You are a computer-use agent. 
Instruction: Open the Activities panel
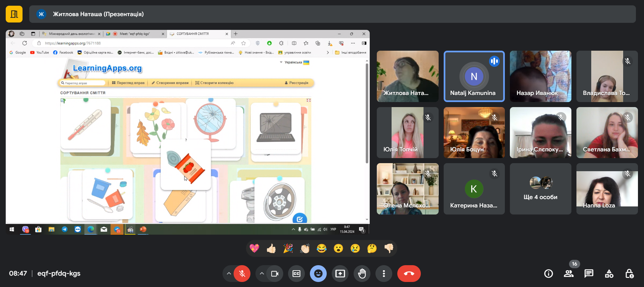[609, 274]
